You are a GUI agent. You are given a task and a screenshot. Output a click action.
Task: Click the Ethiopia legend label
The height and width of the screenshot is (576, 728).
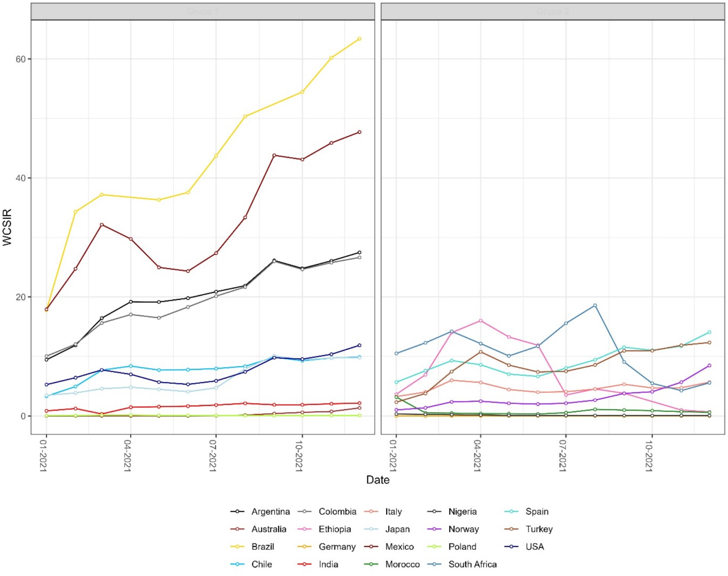point(335,529)
